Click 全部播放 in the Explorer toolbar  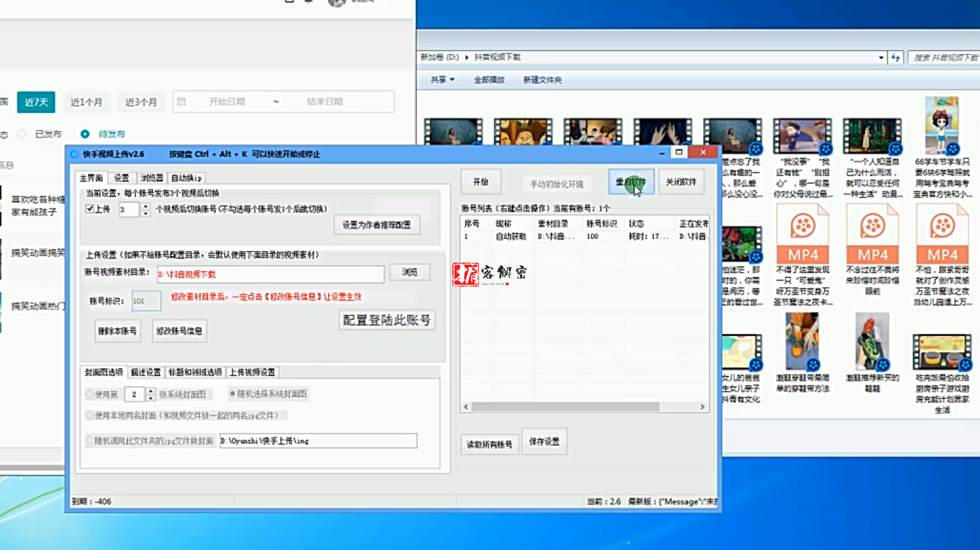489,80
